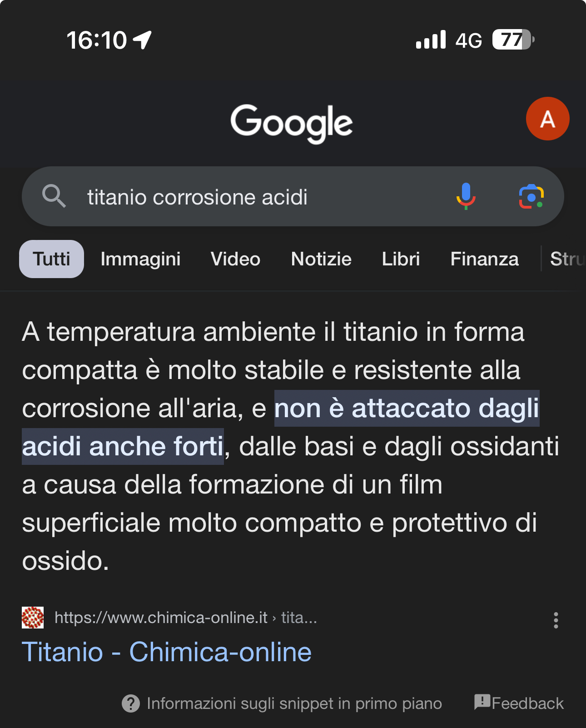Open the account profile avatar "A"

547,119
